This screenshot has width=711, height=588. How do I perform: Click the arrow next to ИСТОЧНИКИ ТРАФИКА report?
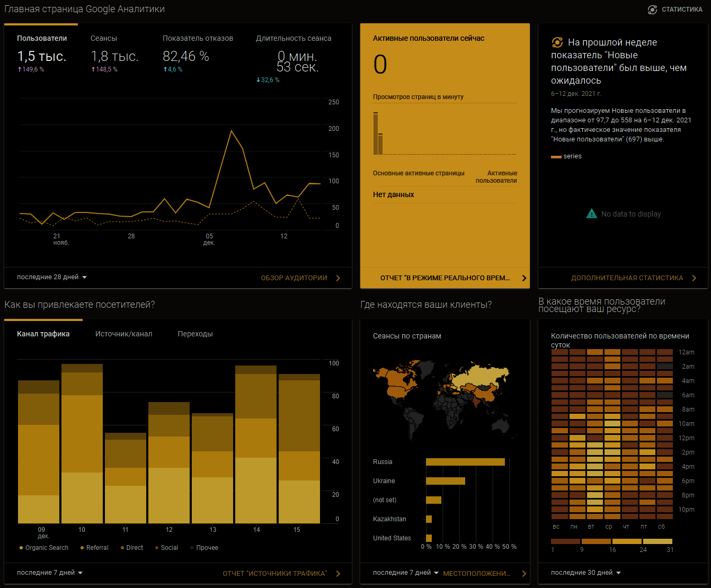[x=338, y=574]
